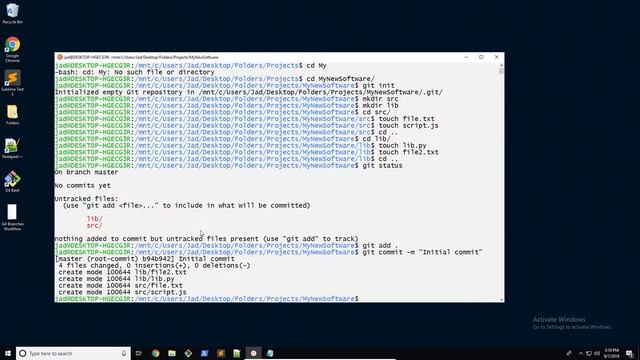Open the Git Bash desktop shortcut
The width and height of the screenshot is (640, 360).
pos(12,182)
